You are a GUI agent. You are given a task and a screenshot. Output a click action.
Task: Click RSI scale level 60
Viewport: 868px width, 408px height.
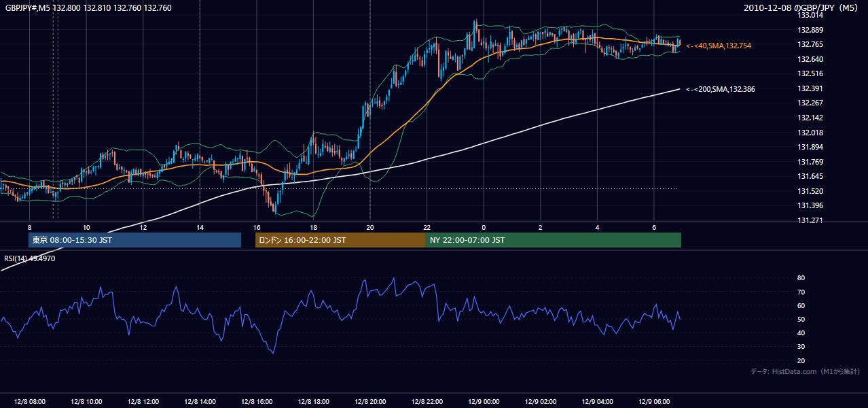pyautogui.click(x=801, y=305)
